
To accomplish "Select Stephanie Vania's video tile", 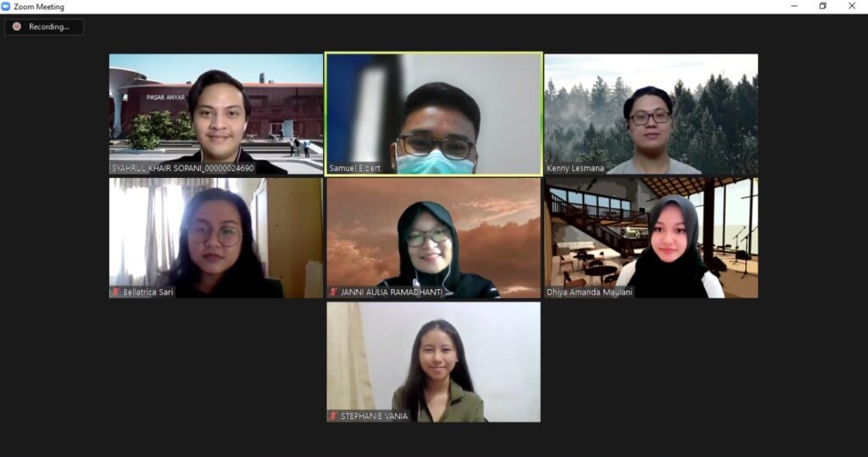I will 433,362.
